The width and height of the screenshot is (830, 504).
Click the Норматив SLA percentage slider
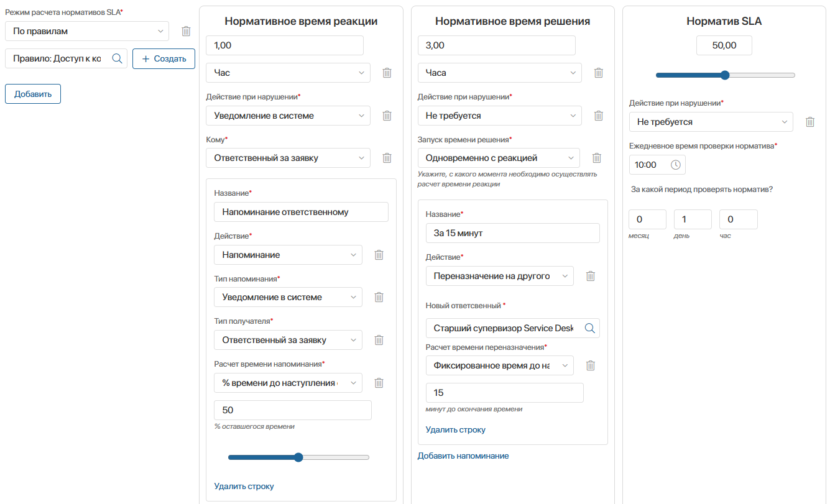[x=725, y=75]
